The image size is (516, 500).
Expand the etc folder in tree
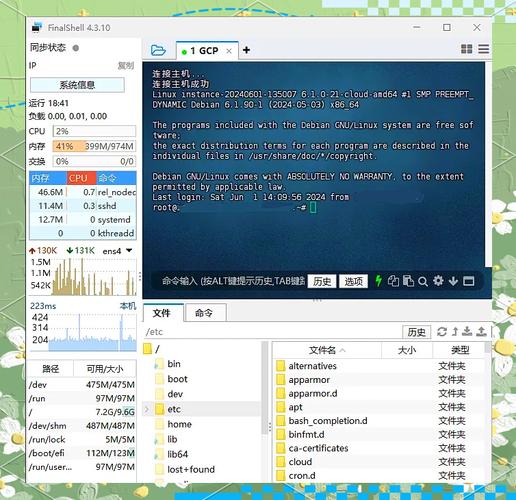click(x=146, y=409)
